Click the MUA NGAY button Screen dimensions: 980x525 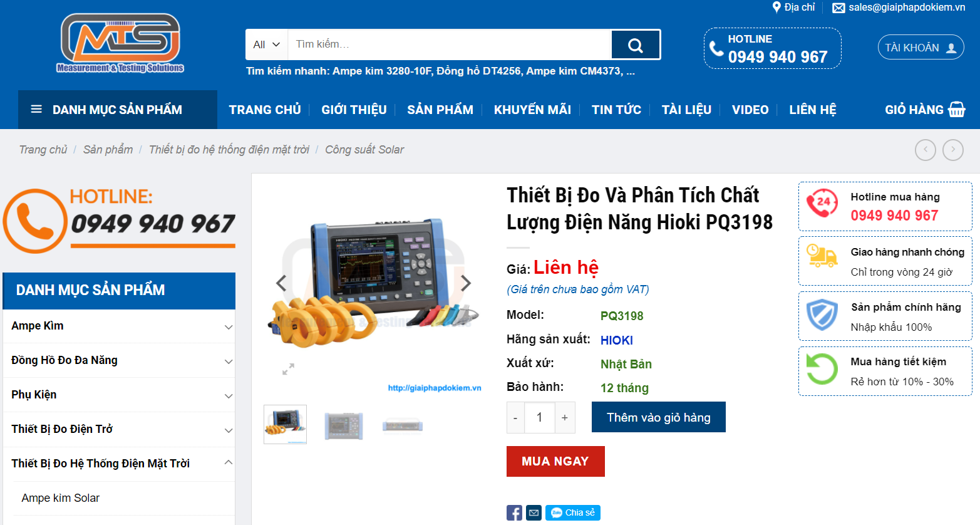(555, 461)
